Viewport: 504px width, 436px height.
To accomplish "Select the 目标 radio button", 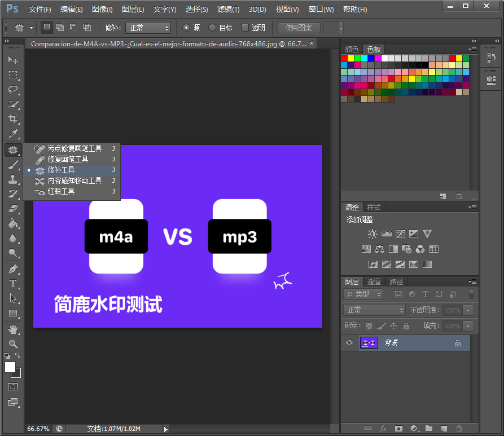I will [212, 28].
